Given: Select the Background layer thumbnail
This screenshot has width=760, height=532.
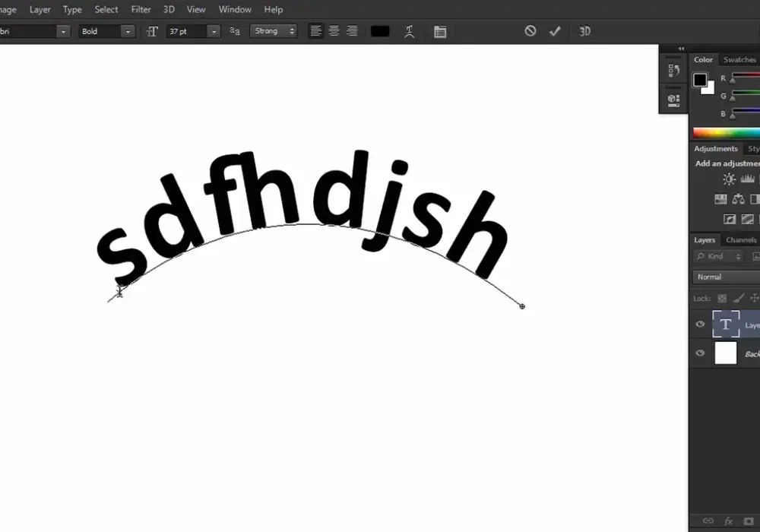Looking at the screenshot, I should point(726,353).
